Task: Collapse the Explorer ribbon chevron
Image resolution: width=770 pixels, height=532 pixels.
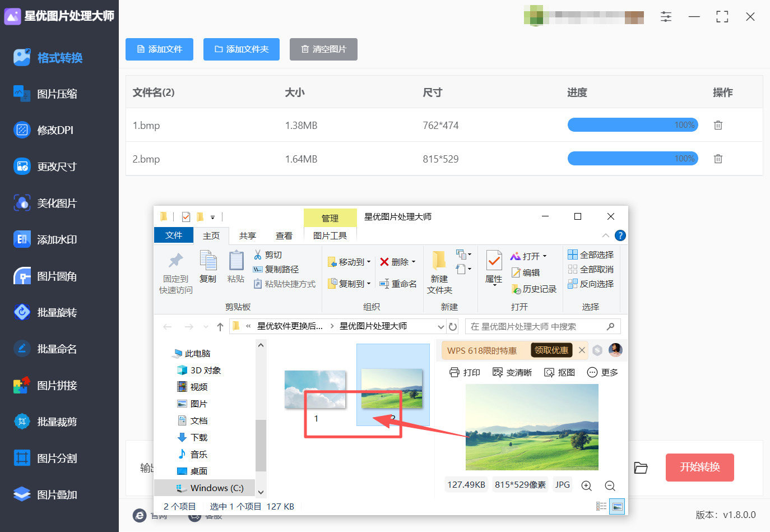Action: (x=605, y=235)
